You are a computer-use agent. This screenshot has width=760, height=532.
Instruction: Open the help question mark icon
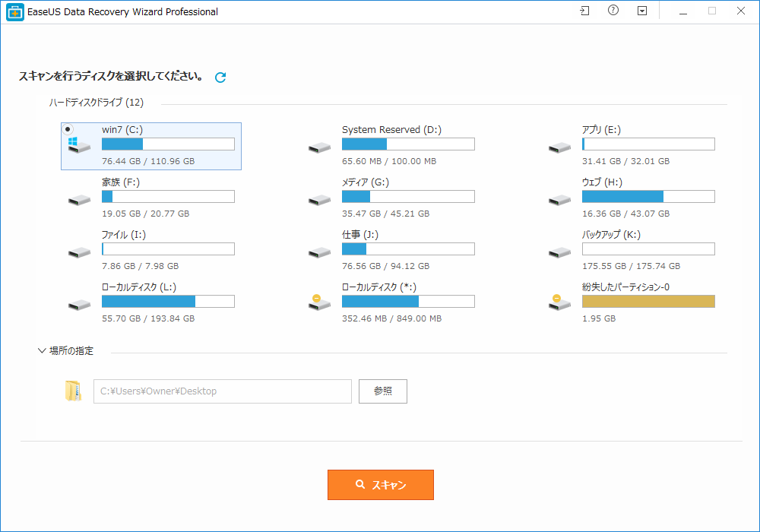(613, 11)
